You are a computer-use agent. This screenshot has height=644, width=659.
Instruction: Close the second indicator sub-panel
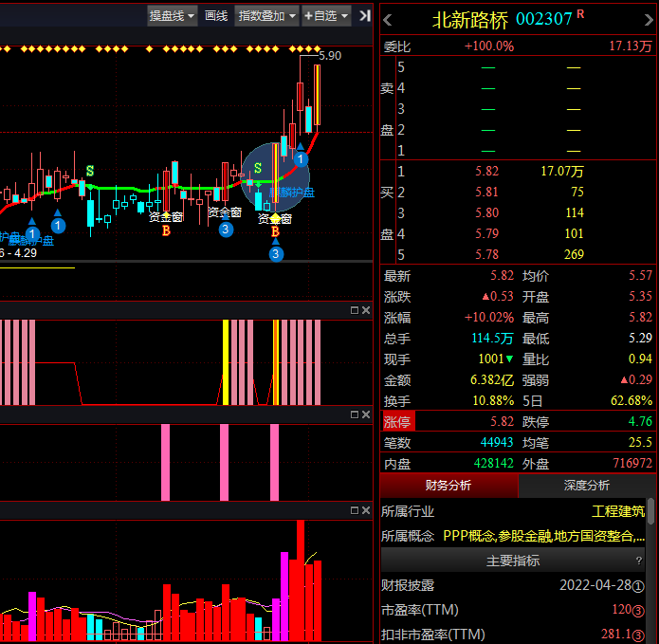point(366,414)
